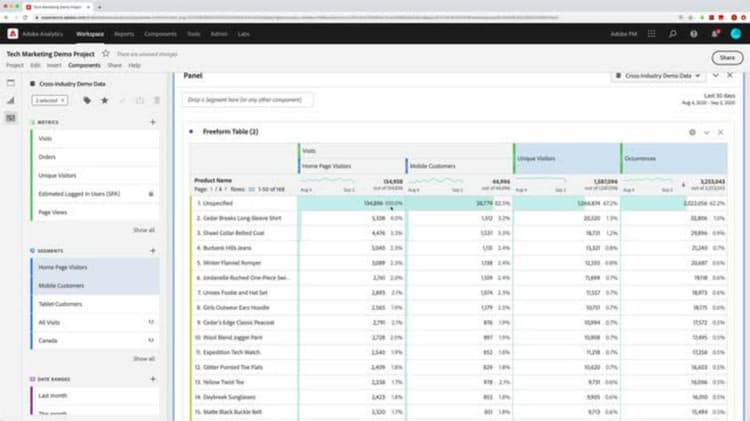Click the favorite star in component toolbar
This screenshot has width=750, height=421.
click(x=104, y=100)
